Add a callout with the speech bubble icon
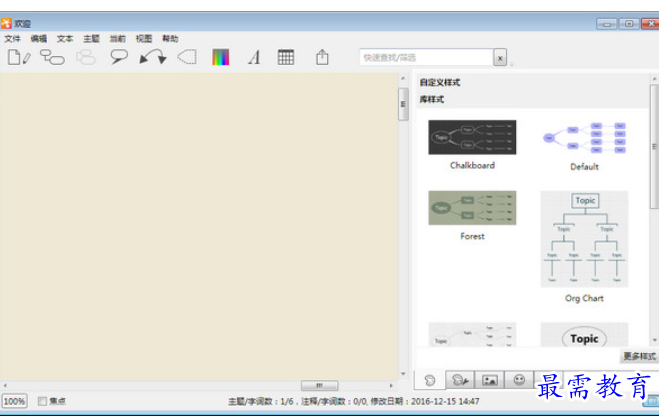Screen dimensions: 659x418 tap(119, 57)
